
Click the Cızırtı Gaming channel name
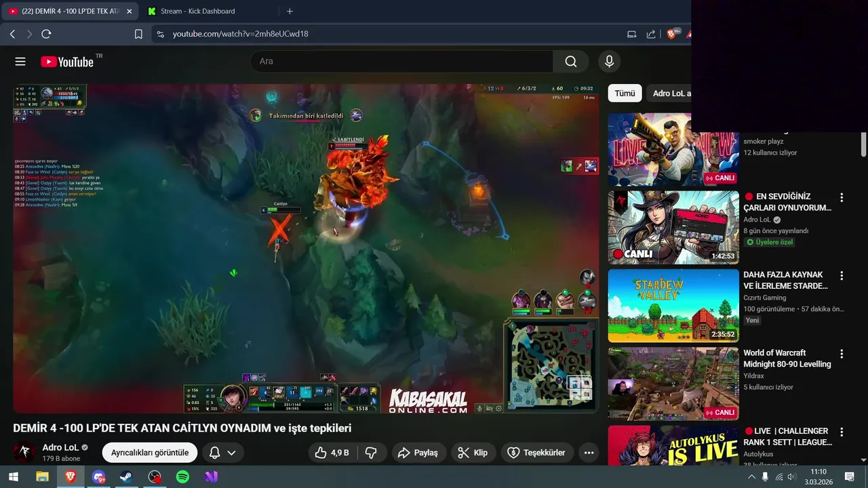pos(765,298)
